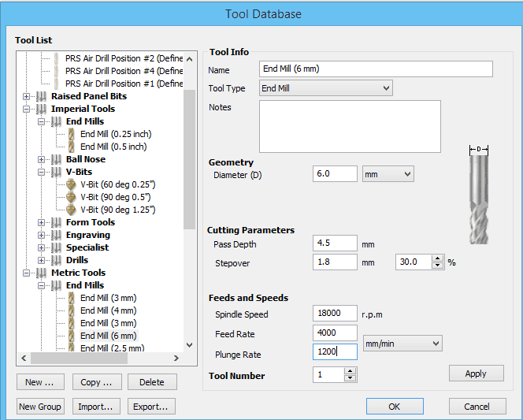523x420 pixels.
Task: Cancel the Tool Database dialog
Action: click(477, 407)
